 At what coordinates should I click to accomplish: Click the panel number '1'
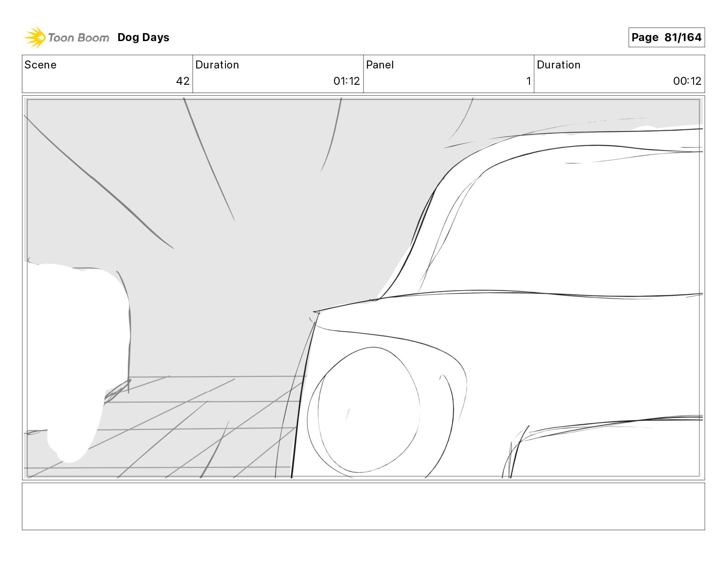[528, 81]
